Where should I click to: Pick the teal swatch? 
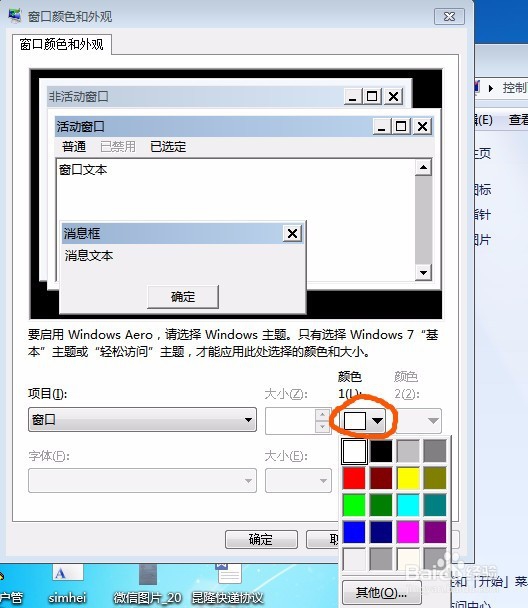tap(435, 505)
